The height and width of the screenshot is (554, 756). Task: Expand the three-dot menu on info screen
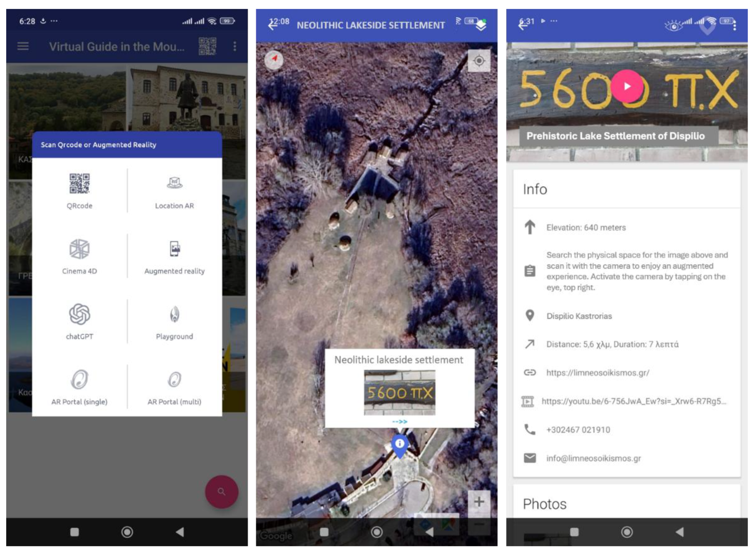coord(735,25)
